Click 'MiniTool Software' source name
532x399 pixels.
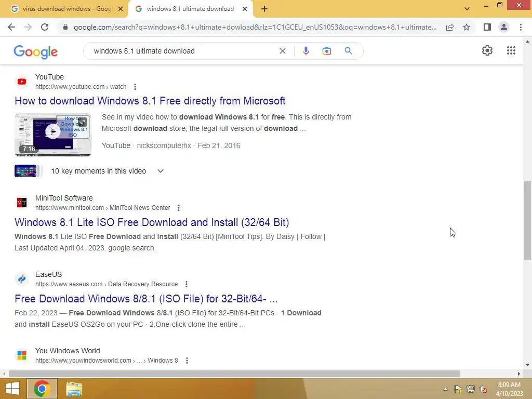(x=64, y=198)
